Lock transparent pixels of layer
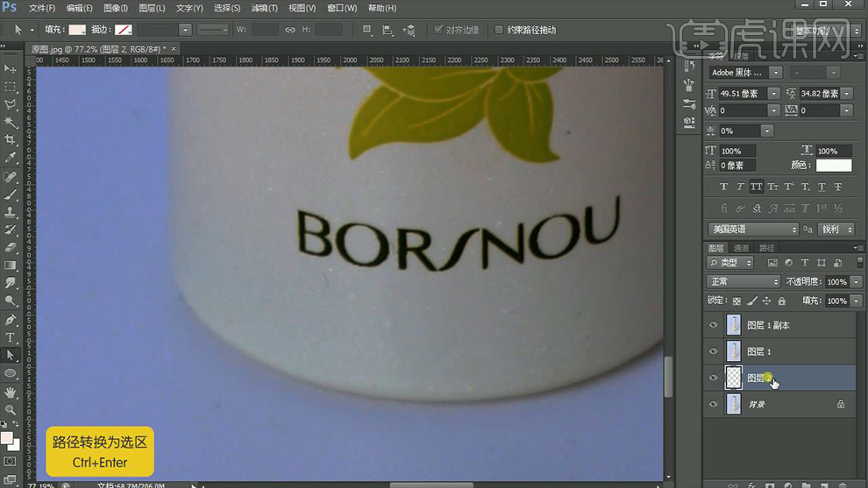 pos(736,301)
